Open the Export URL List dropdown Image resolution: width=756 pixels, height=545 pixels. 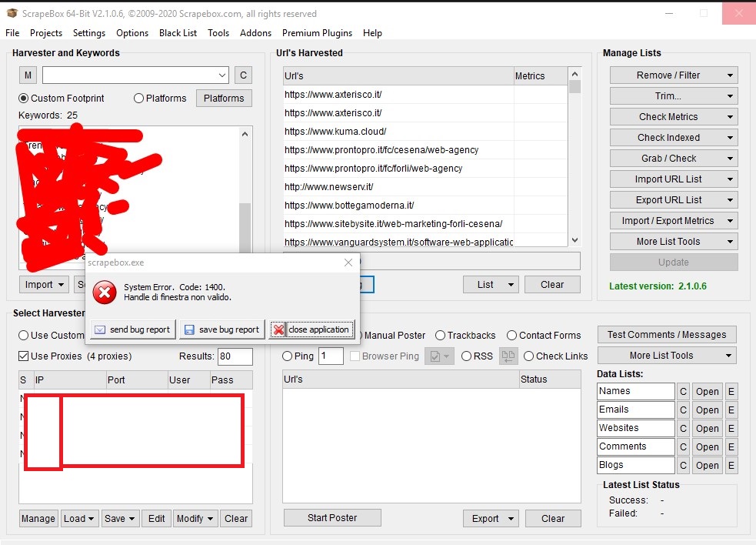[674, 200]
